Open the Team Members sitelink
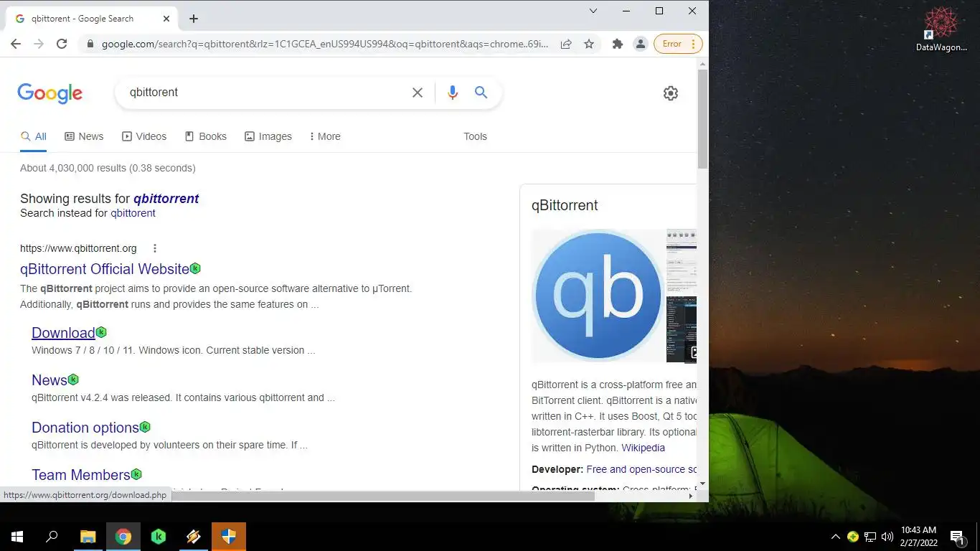The image size is (980, 551). (81, 475)
